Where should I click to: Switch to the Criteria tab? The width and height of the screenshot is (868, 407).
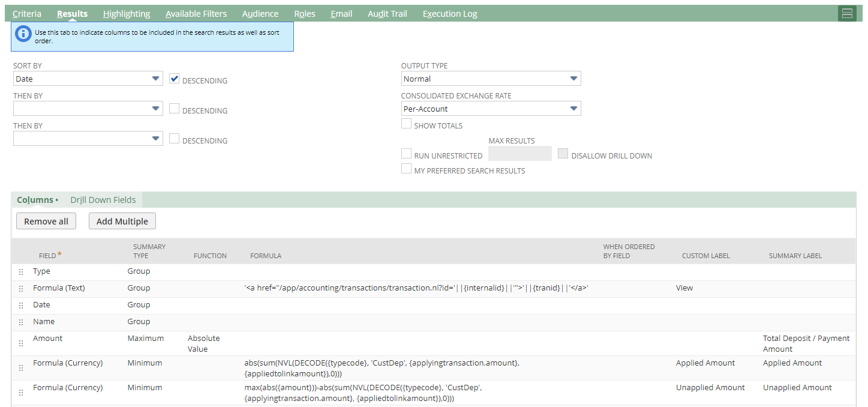(x=27, y=13)
